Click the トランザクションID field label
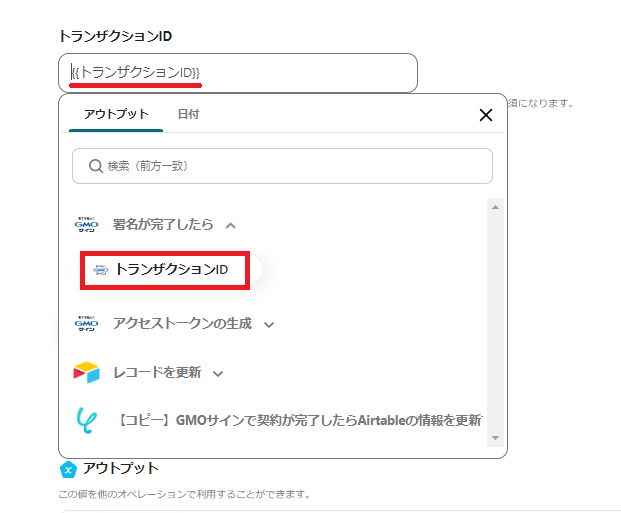Screen dimensions: 621x513 115,36
